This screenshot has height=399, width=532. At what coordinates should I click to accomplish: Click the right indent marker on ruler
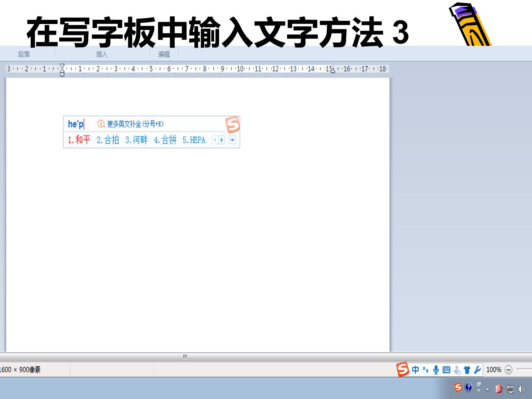pos(333,71)
